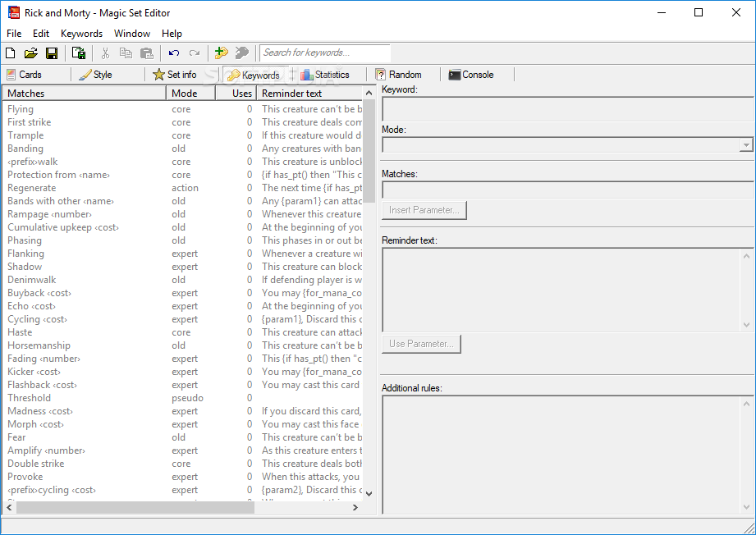This screenshot has width=756, height=535.
Task: Save the set with floppy icon
Action: (x=52, y=53)
